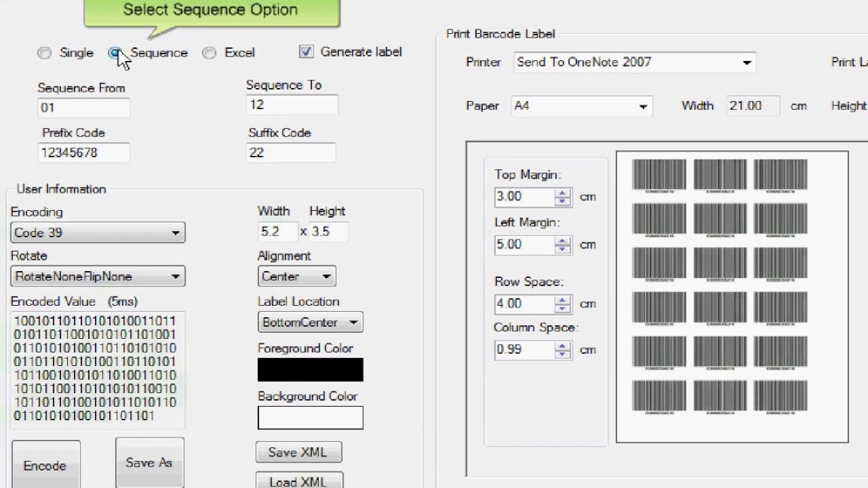Open the Encoding dropdown showing Code 39
This screenshot has width=868, height=488.
click(x=98, y=232)
